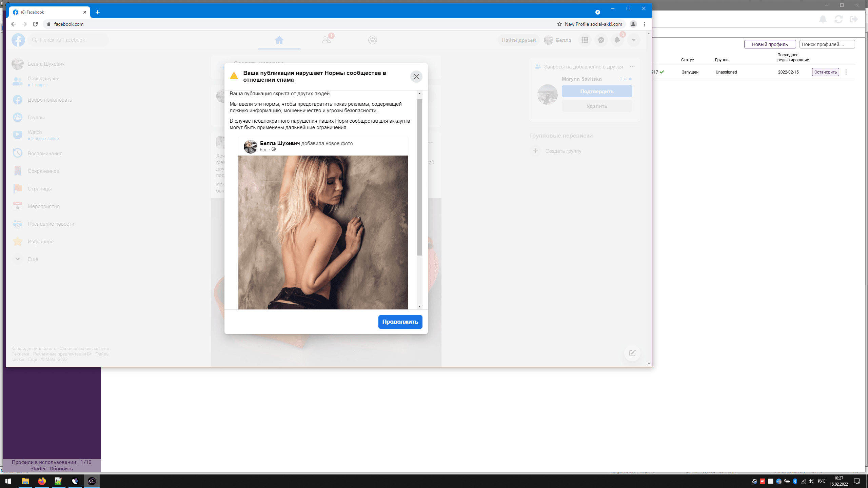The height and width of the screenshot is (488, 868).
Task: Go to Facebook Home tab icon
Action: tap(279, 40)
